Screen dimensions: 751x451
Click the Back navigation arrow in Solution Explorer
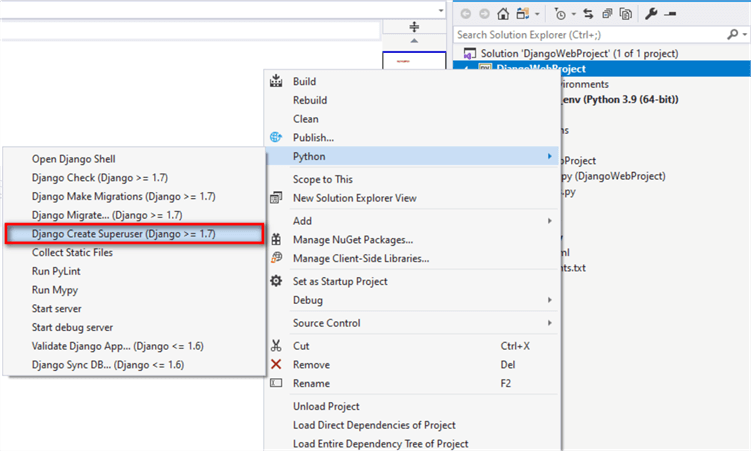coord(466,14)
